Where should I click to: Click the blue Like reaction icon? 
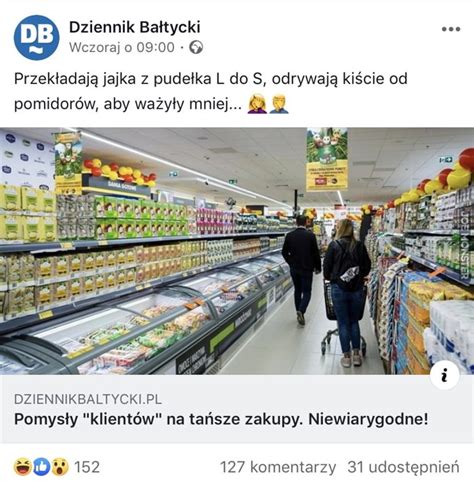[x=41, y=467]
